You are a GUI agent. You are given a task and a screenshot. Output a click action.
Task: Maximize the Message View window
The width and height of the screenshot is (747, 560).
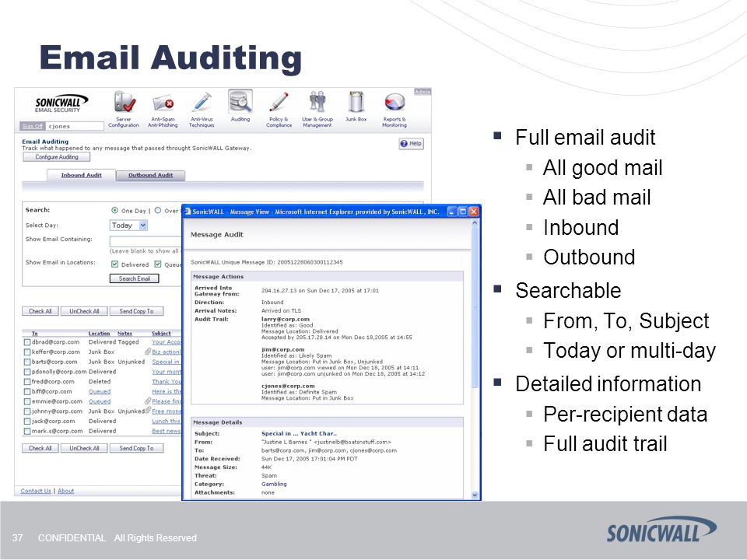[462, 212]
